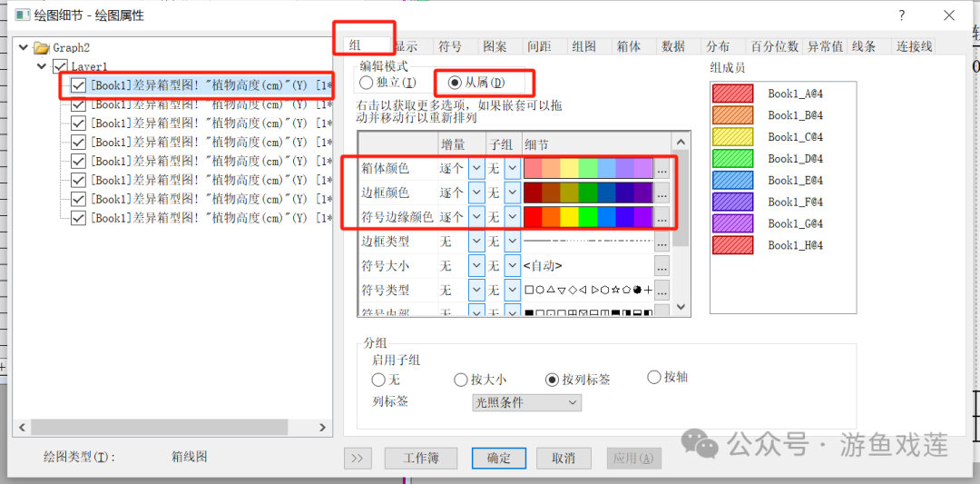
Task: Click the double-arrow collapse panel button
Action: pyautogui.click(x=358, y=459)
